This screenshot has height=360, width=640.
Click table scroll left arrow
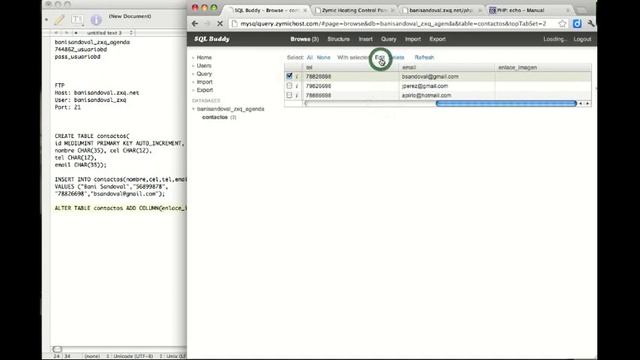click(x=581, y=104)
